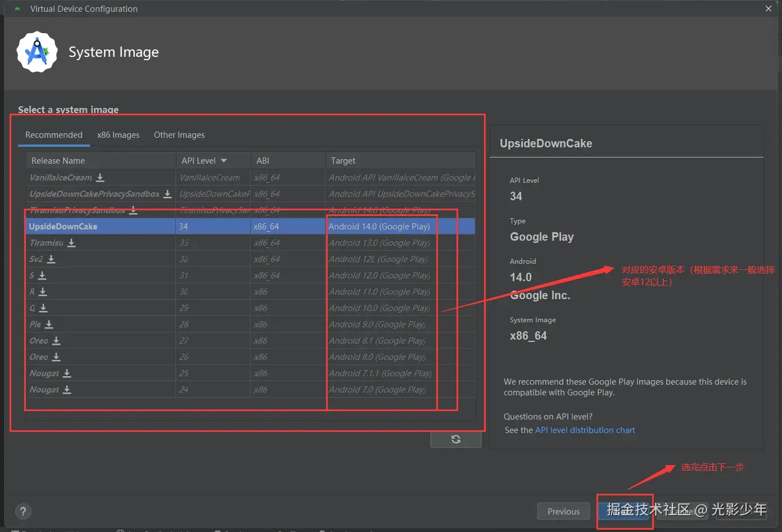Click the Target column header
Screen dimensions: 782x532
(x=343, y=161)
